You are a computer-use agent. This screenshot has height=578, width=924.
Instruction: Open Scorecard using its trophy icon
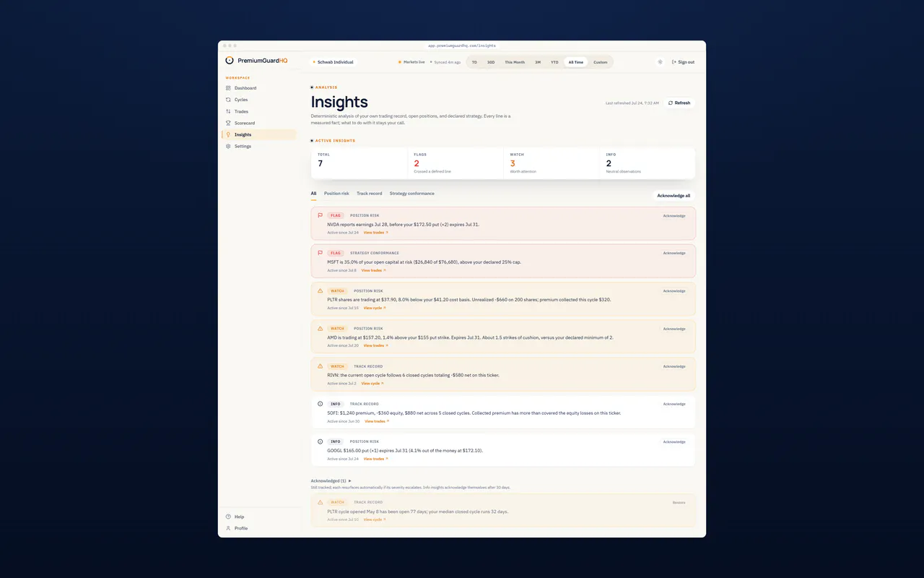point(228,123)
